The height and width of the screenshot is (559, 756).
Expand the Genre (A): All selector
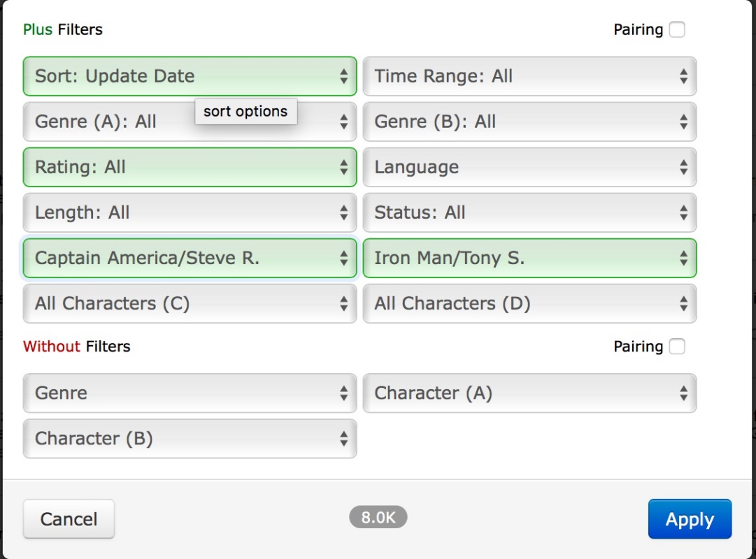pyautogui.click(x=105, y=122)
